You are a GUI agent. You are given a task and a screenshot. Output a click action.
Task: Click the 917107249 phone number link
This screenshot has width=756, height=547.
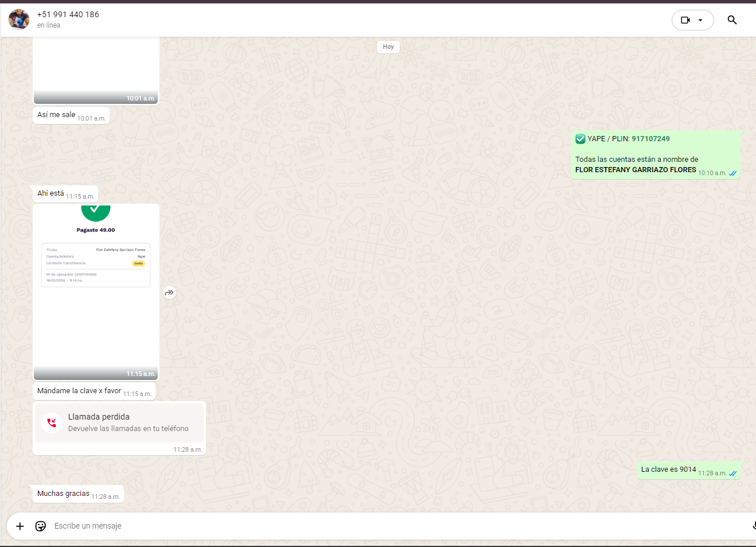[x=650, y=139]
